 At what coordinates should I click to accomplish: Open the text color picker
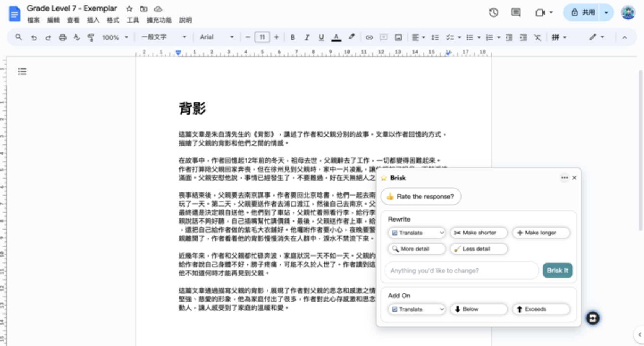pyautogui.click(x=336, y=37)
